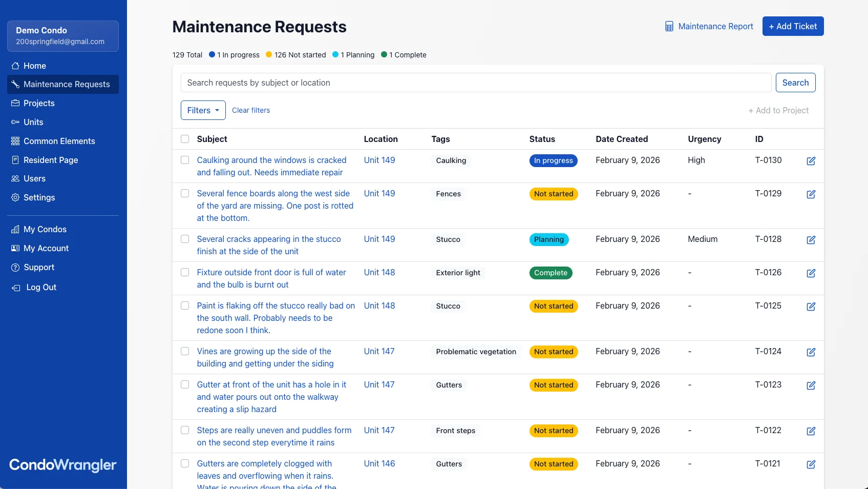868x489 pixels.
Task: Click the Clear filters link
Action: coord(251,110)
